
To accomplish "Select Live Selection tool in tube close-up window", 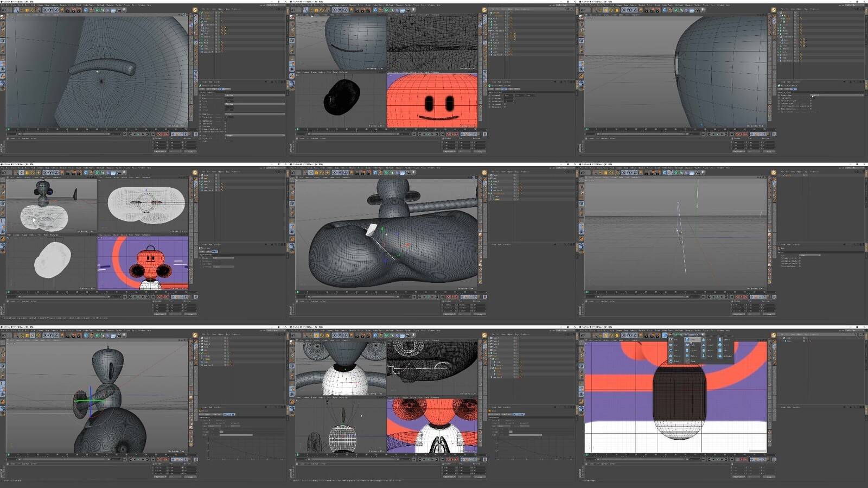I will point(17,10).
